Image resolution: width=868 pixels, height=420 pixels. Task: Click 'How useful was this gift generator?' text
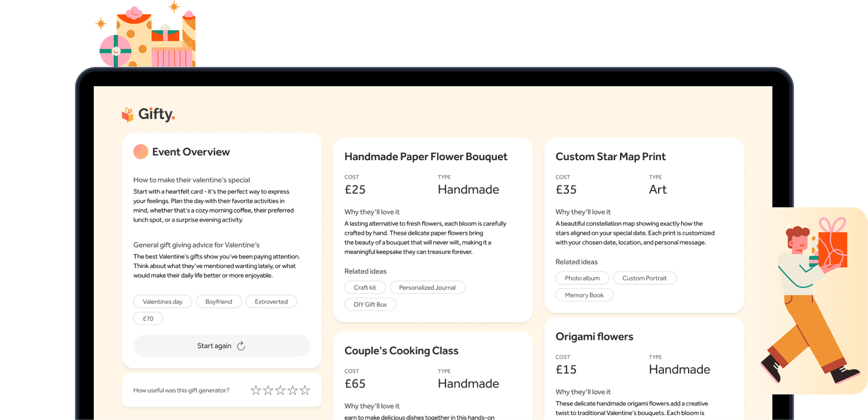coord(181,390)
